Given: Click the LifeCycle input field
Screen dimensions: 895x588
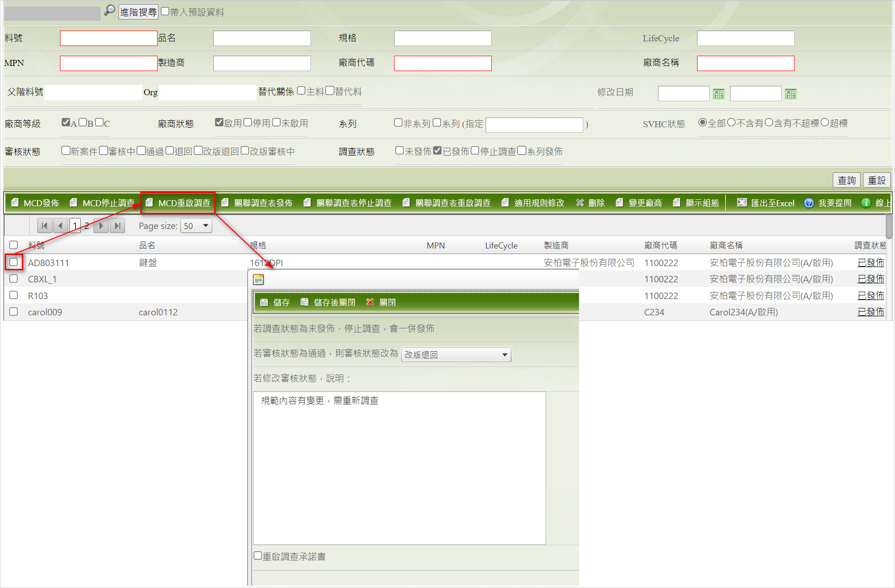Looking at the screenshot, I should point(746,38).
